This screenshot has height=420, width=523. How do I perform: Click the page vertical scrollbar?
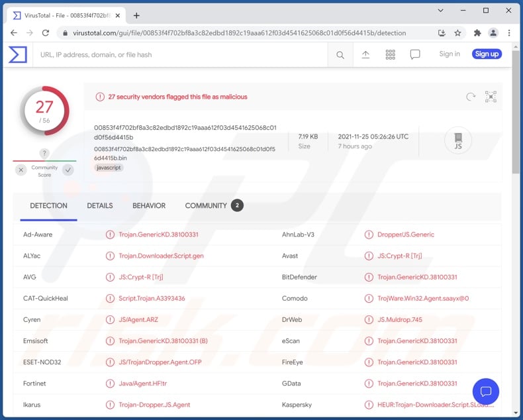(x=516, y=112)
